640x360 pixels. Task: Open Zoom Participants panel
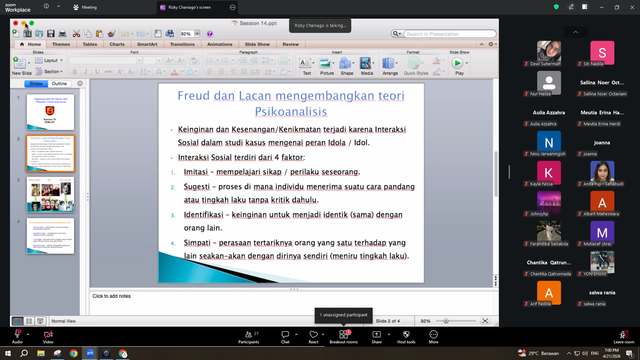coord(249,337)
